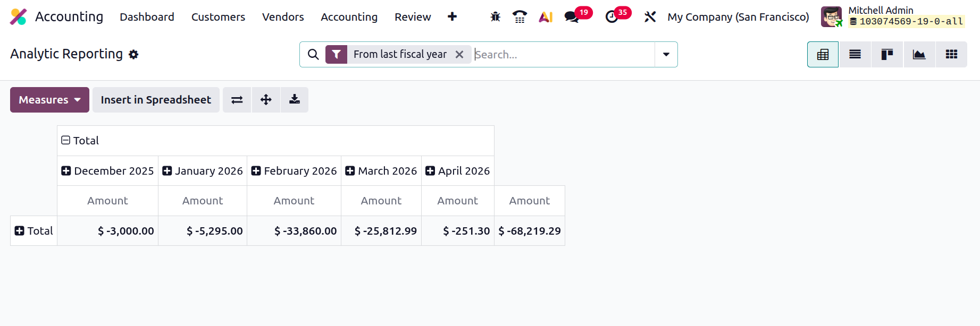The height and width of the screenshot is (326, 980).
Task: Open the AI assistant icon
Action: pos(546,17)
